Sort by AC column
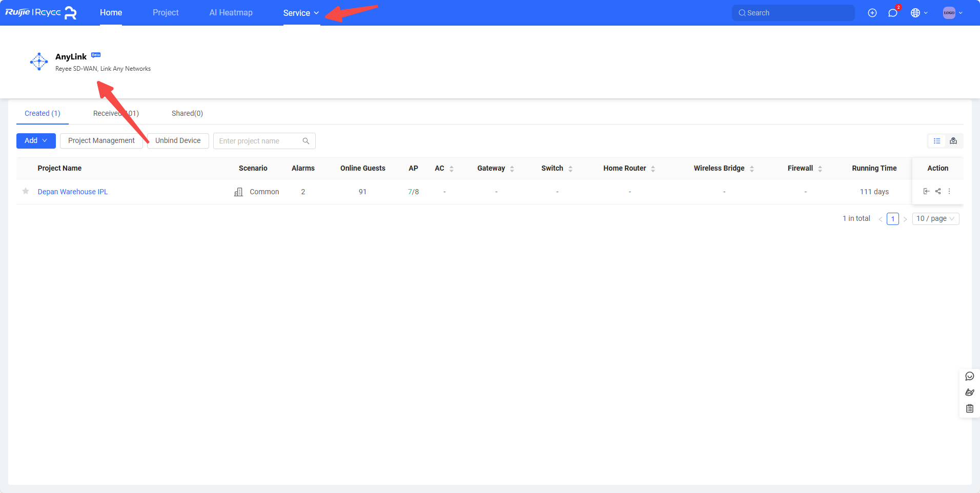This screenshot has height=493, width=980. tap(452, 169)
